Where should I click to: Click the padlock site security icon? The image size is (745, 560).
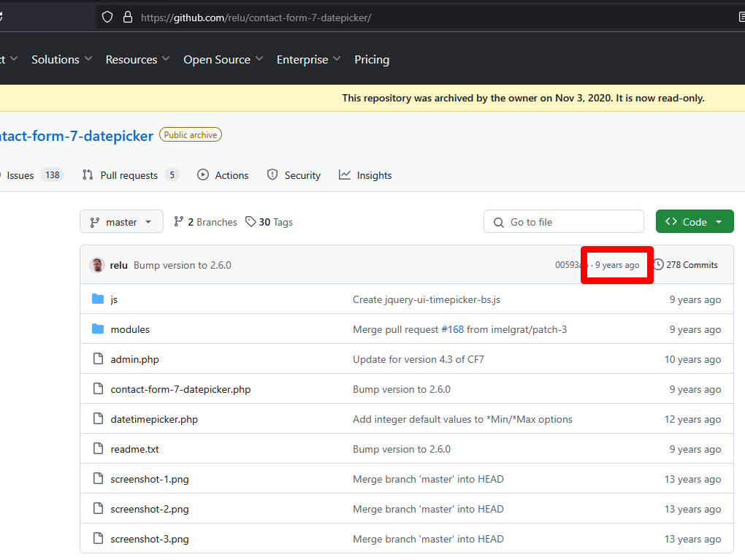(128, 17)
